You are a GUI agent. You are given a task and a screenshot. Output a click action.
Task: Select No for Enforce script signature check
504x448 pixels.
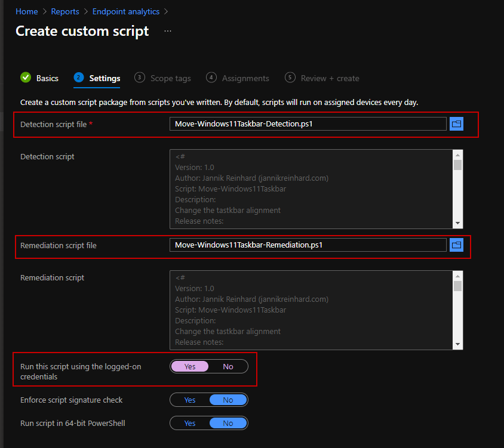[228, 400]
